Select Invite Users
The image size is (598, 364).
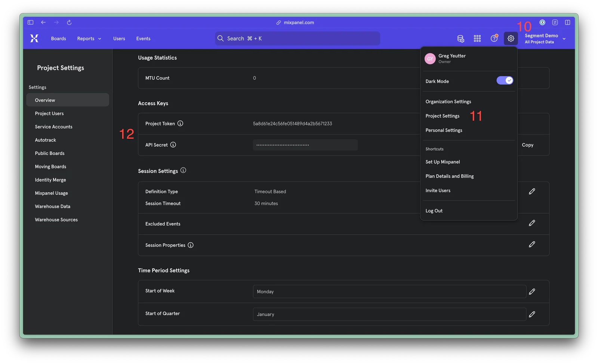point(438,190)
